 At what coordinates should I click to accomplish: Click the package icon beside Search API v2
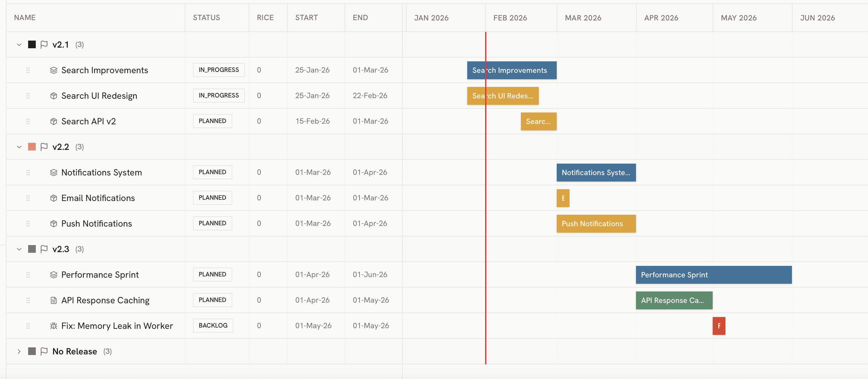[53, 121]
